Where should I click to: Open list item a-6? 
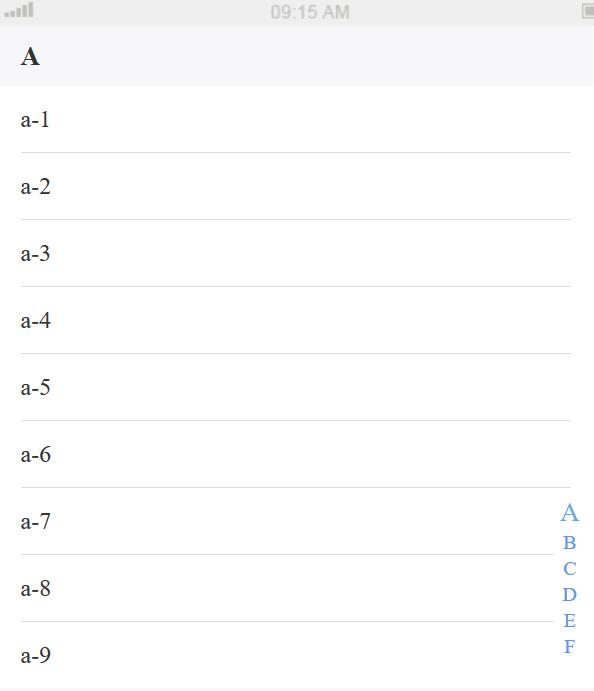296,454
